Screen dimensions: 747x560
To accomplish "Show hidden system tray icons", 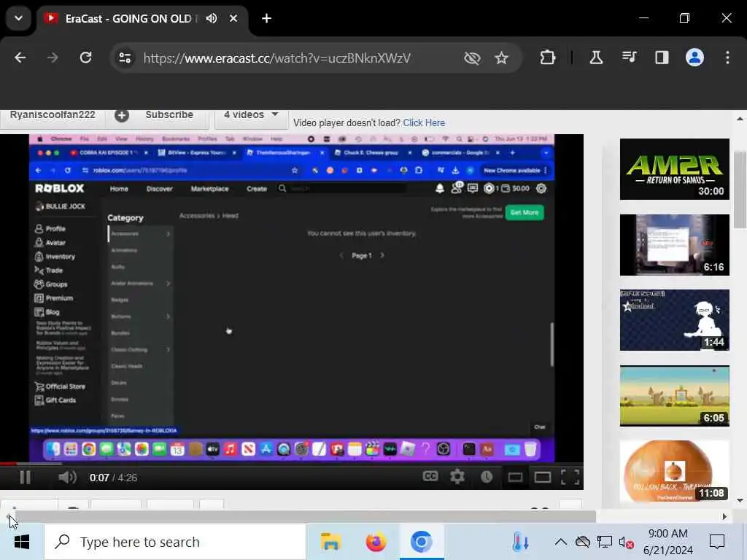I will coord(561,542).
